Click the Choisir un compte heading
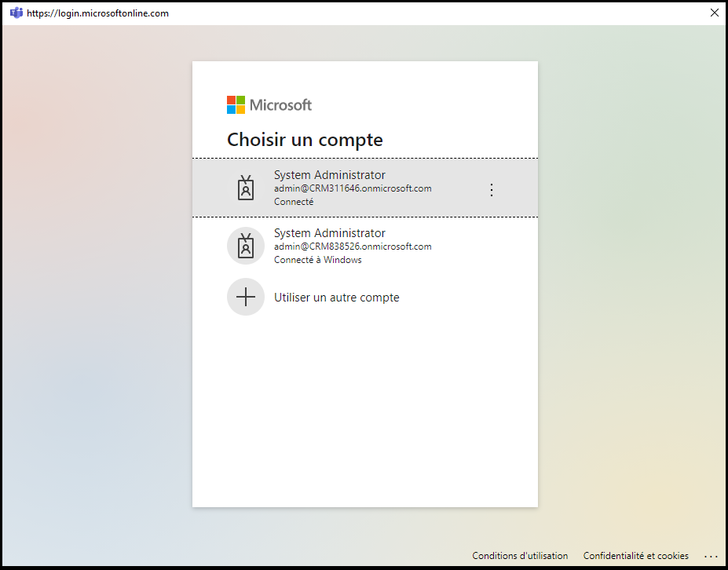Image resolution: width=728 pixels, height=570 pixels. point(305,140)
